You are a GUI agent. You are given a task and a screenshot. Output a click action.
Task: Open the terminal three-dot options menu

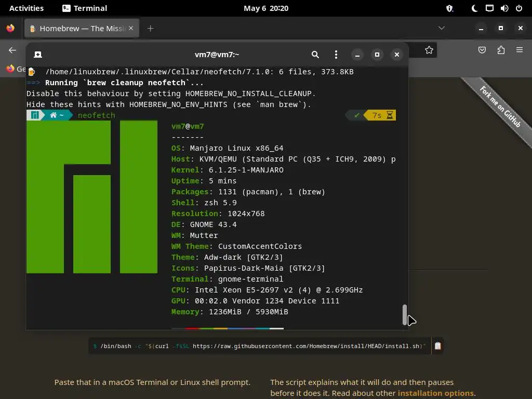click(x=336, y=55)
